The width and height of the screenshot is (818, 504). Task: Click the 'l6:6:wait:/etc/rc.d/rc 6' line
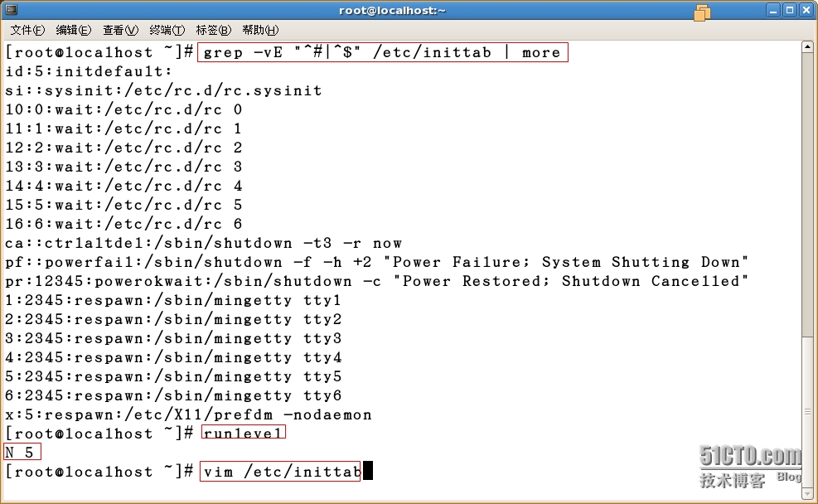pos(123,224)
